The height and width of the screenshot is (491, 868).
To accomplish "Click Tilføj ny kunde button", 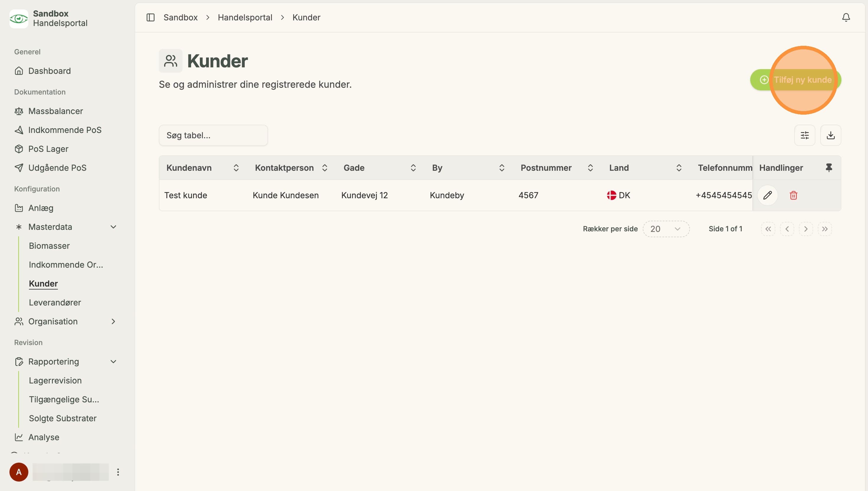I will pos(795,80).
